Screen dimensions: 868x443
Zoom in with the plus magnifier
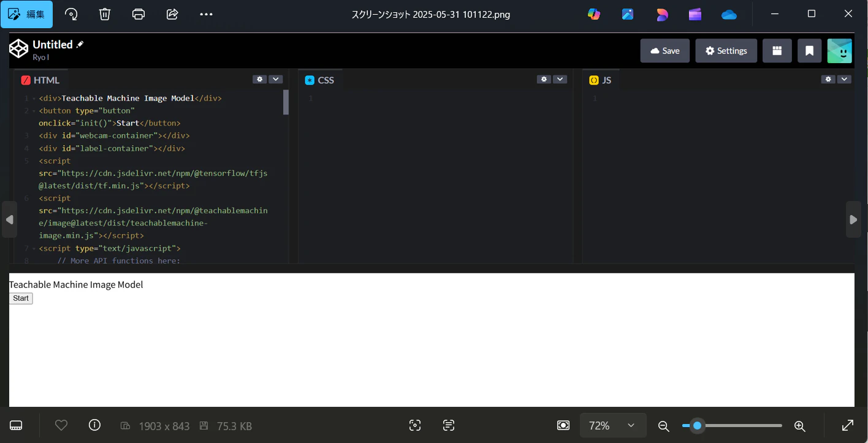click(799, 426)
